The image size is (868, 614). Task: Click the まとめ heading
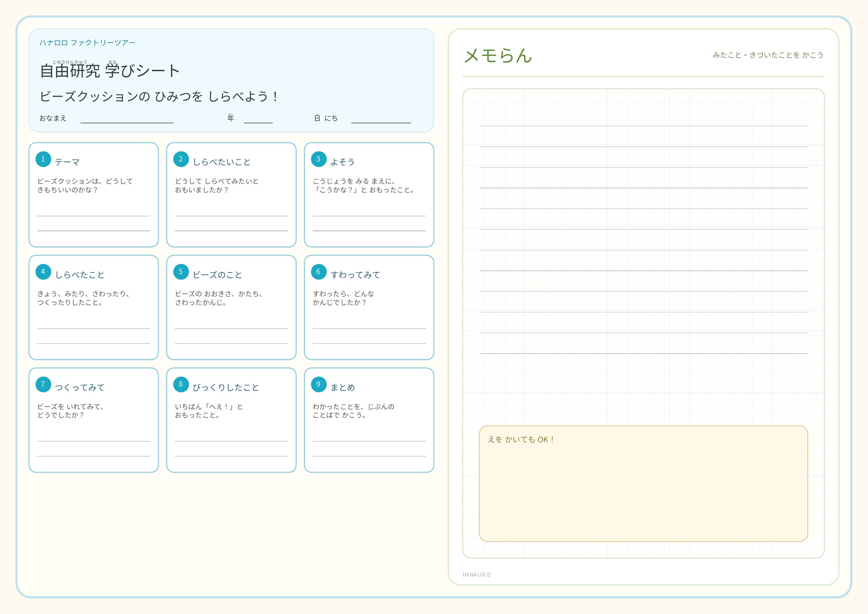click(x=342, y=387)
